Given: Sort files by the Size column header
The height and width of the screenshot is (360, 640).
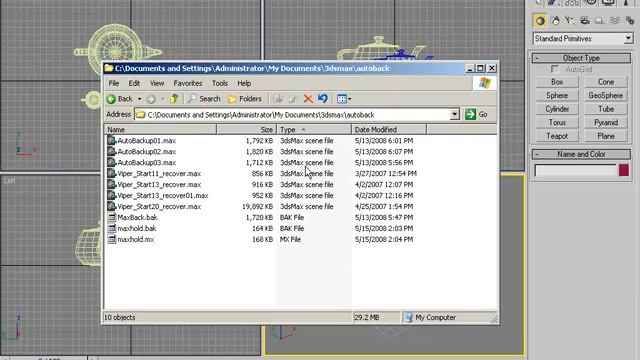Looking at the screenshot, I should point(247,130).
